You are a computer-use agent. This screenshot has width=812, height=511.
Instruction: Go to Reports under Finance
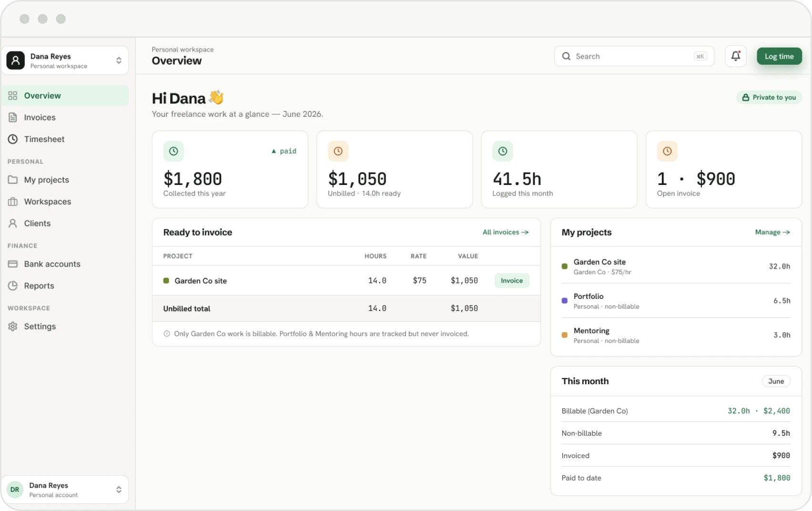click(x=65, y=286)
